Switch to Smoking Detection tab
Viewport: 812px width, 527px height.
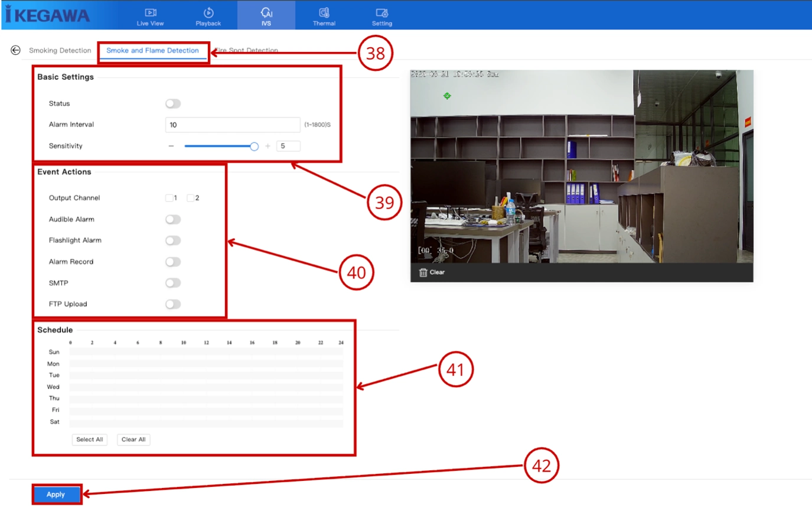(60, 50)
